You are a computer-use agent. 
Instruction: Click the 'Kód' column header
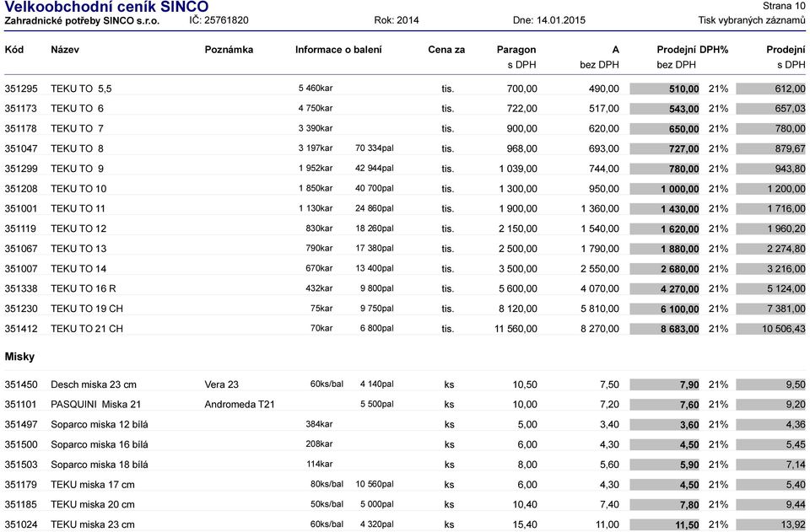tap(14, 50)
